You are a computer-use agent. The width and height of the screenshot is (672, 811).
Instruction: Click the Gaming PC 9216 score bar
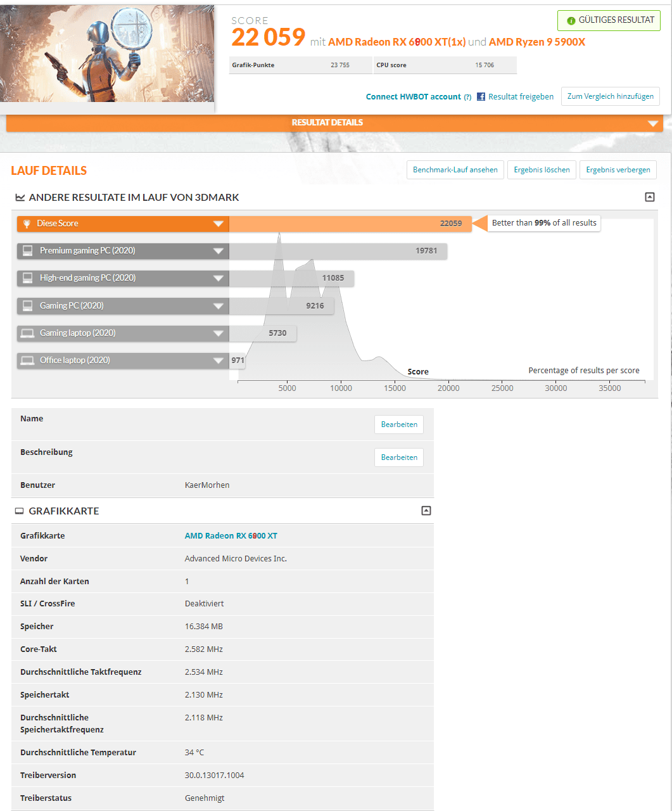pos(281,306)
